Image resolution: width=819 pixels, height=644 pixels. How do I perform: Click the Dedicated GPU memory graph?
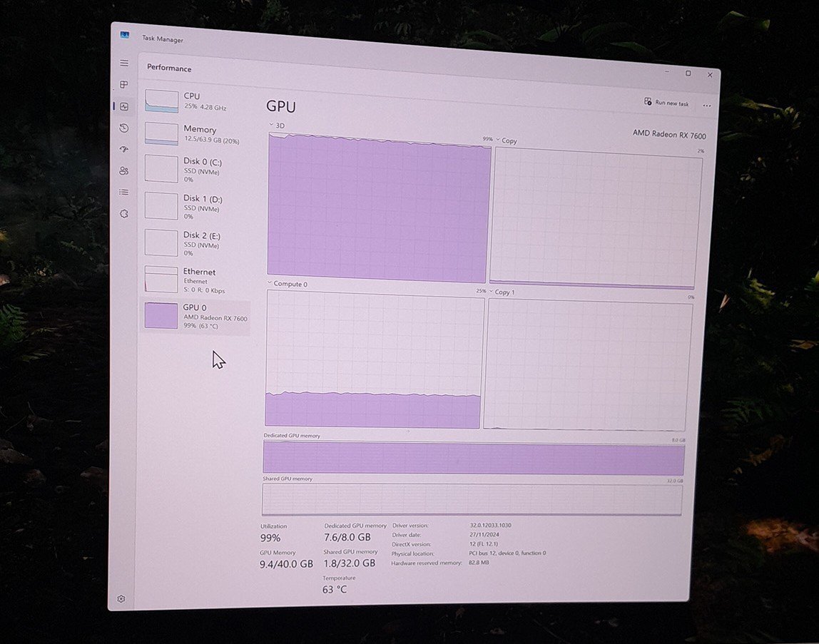coord(474,458)
